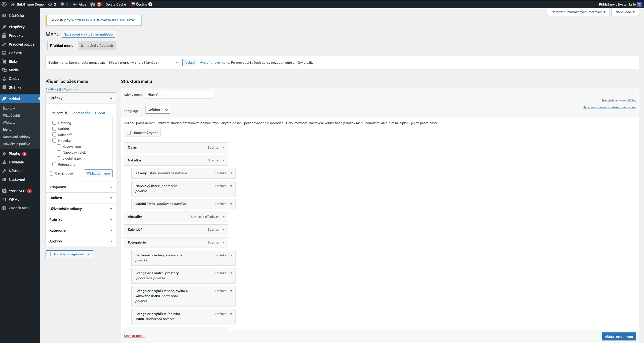Open WPML in the sidebar

pos(14,199)
